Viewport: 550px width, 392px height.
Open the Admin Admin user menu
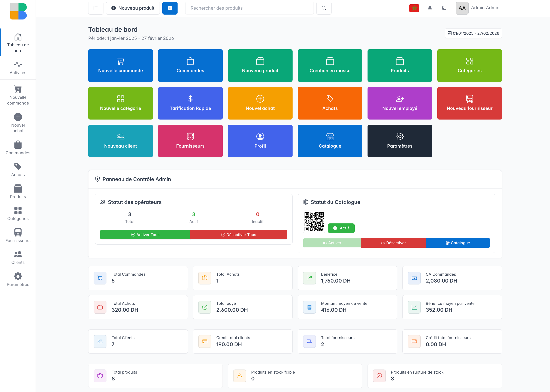pos(477,8)
